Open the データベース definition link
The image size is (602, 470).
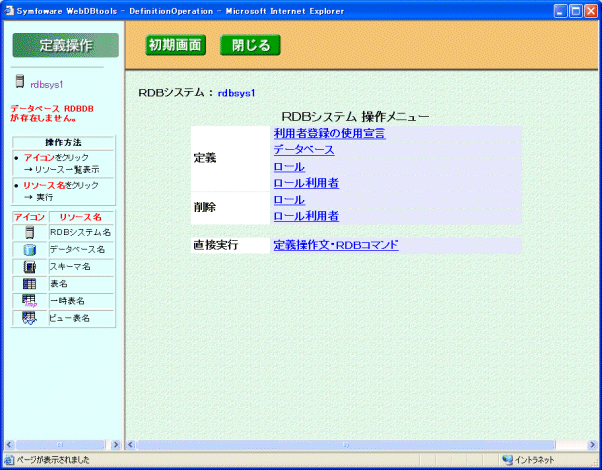tap(303, 150)
